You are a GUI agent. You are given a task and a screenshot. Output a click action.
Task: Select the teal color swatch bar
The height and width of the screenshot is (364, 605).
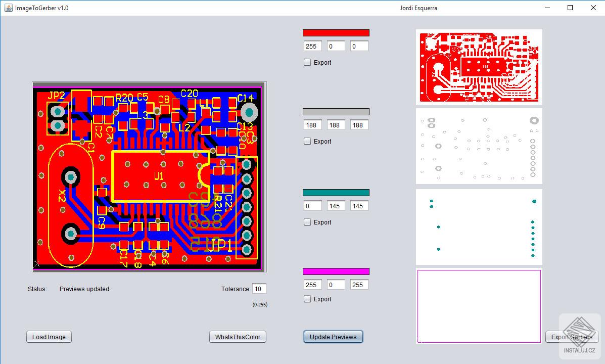tap(336, 193)
